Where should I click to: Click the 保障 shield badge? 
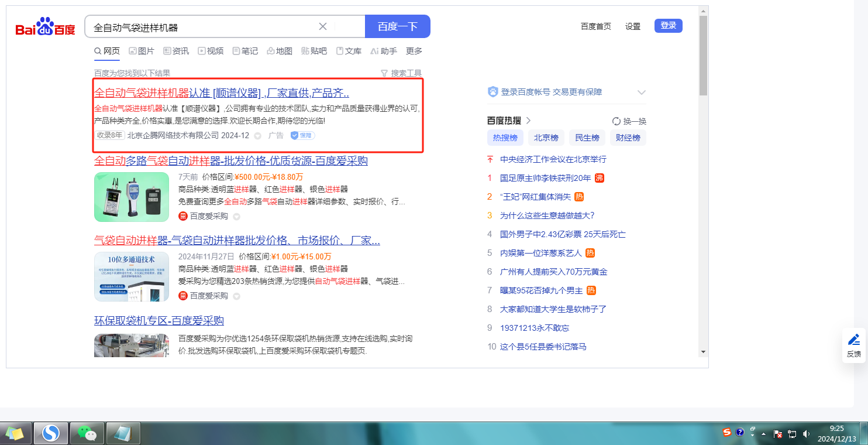[302, 135]
